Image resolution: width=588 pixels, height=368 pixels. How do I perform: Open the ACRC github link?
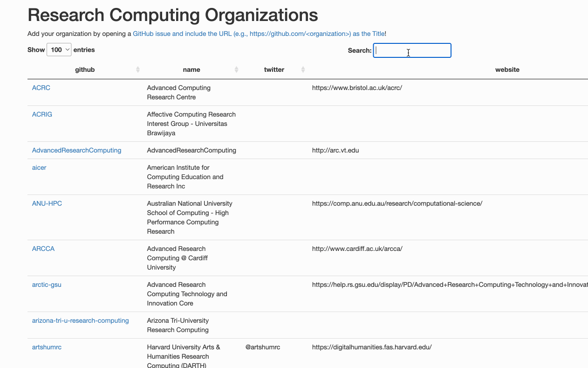[41, 88]
